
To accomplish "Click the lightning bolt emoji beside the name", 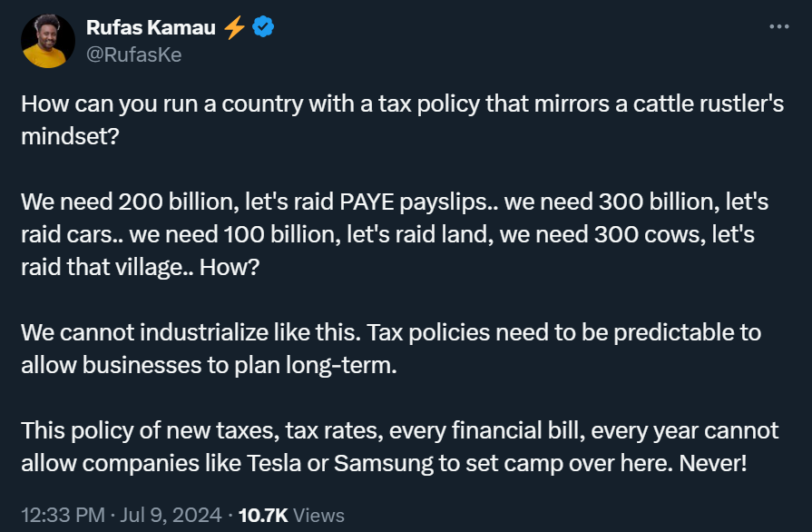I will coord(234,28).
